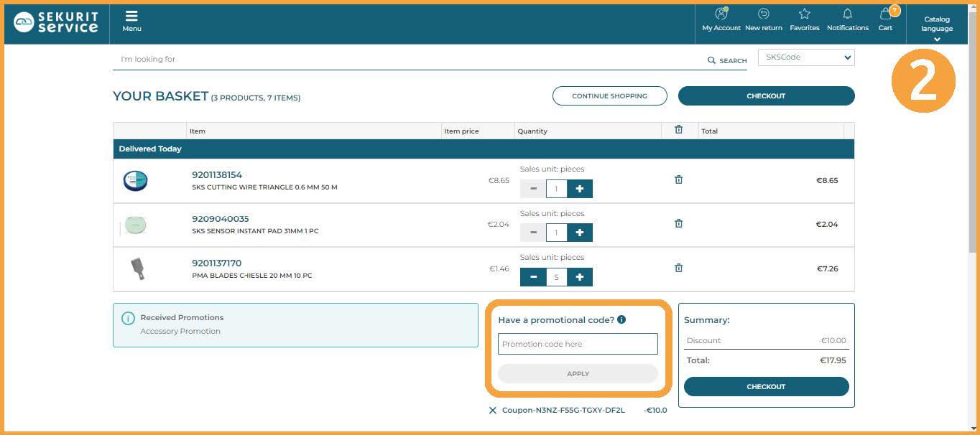The image size is (980, 435).
Task: Click the Accessory Promotion text
Action: click(180, 331)
